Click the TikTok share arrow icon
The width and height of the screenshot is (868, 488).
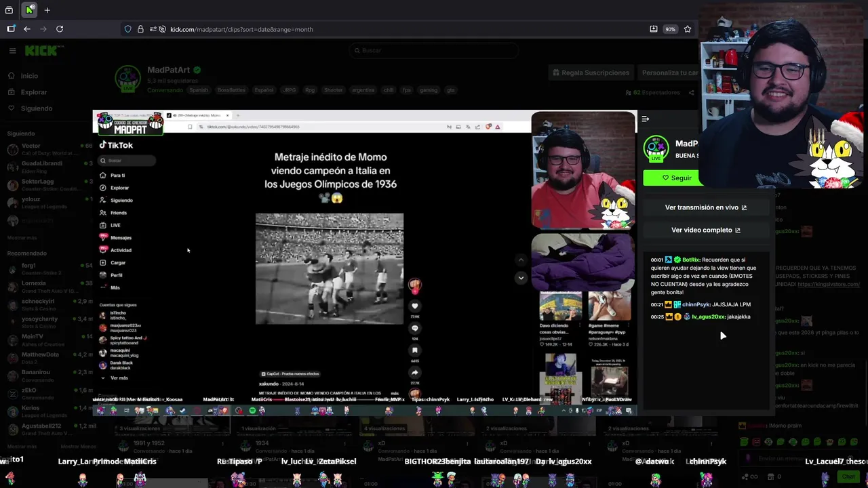tap(415, 372)
